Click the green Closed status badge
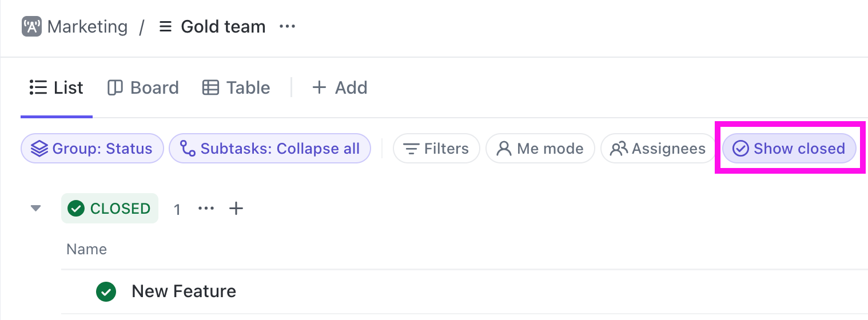The width and height of the screenshot is (868, 320). 110,209
